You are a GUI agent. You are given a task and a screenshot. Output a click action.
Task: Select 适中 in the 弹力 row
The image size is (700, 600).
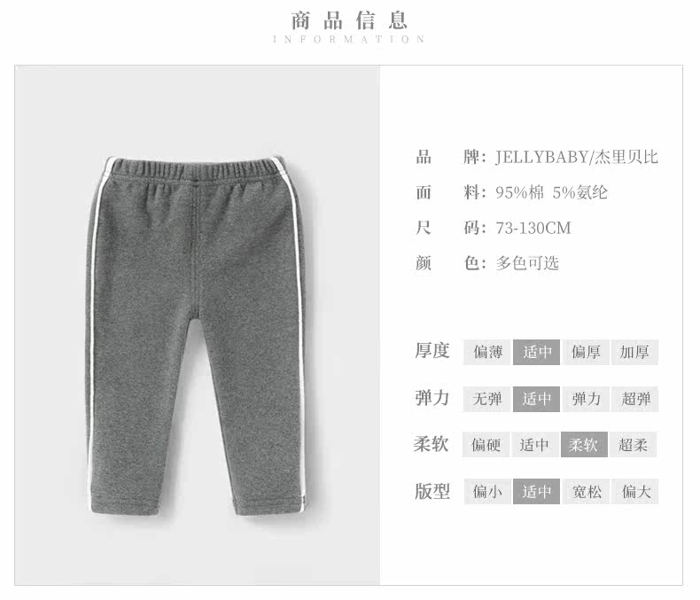pyautogui.click(x=536, y=399)
